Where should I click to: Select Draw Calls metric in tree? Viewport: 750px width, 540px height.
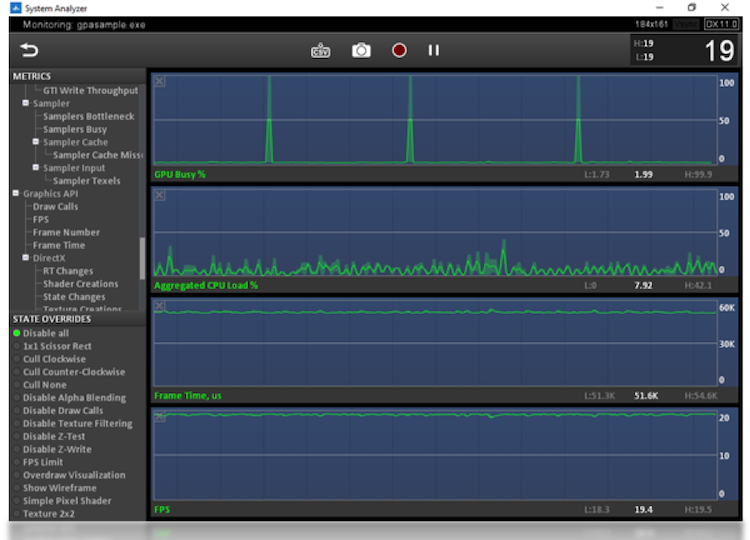55,207
